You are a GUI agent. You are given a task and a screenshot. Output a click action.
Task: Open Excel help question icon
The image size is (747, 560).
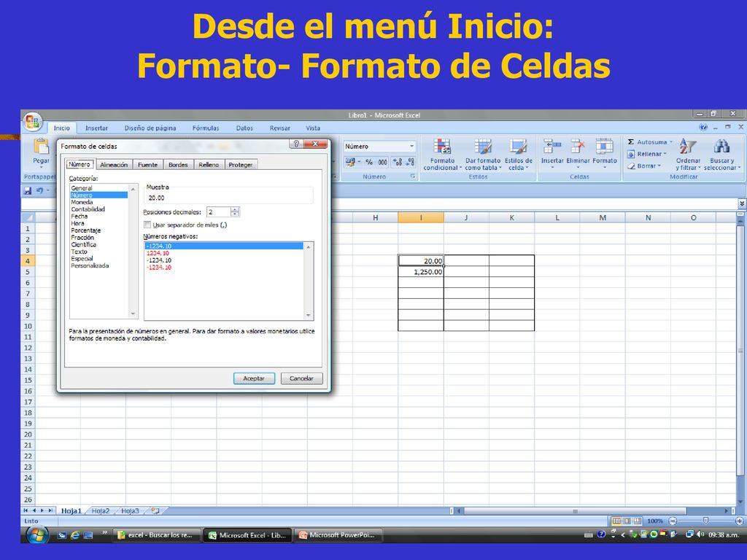[x=703, y=127]
